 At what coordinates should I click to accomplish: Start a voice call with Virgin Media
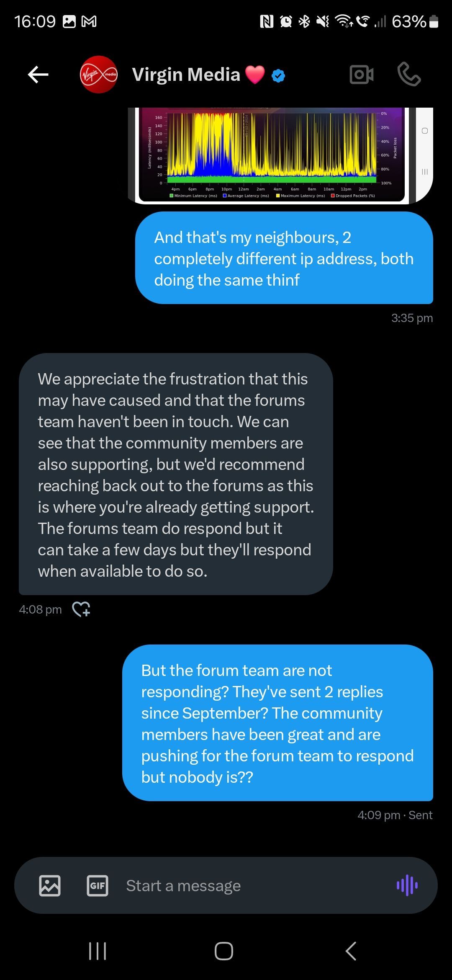(x=408, y=75)
